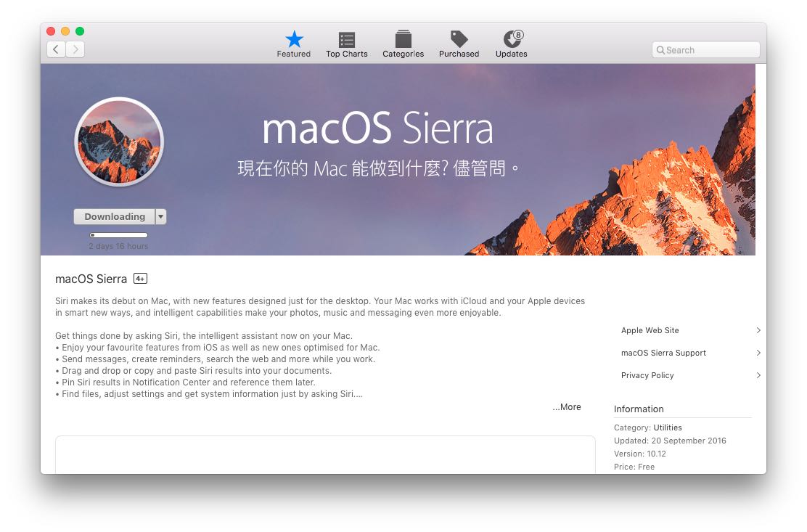
Task: Expand description with ...More link
Action: [x=567, y=407]
